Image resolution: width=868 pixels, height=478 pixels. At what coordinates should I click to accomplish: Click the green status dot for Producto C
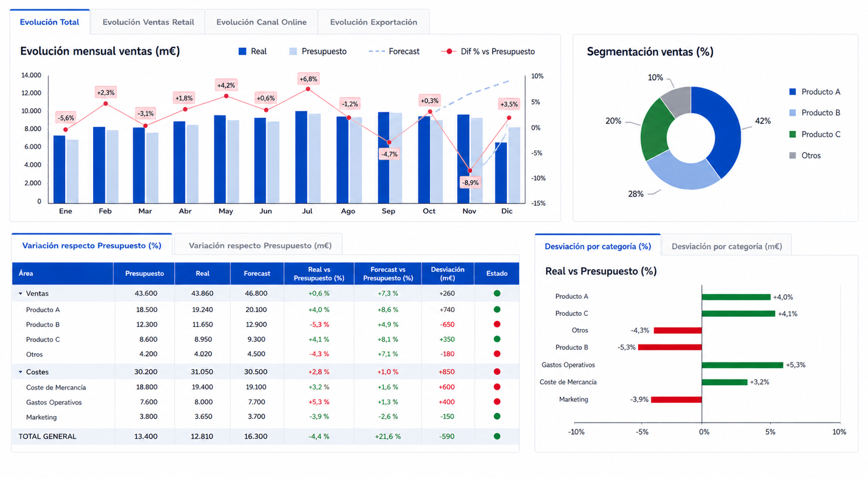click(497, 339)
